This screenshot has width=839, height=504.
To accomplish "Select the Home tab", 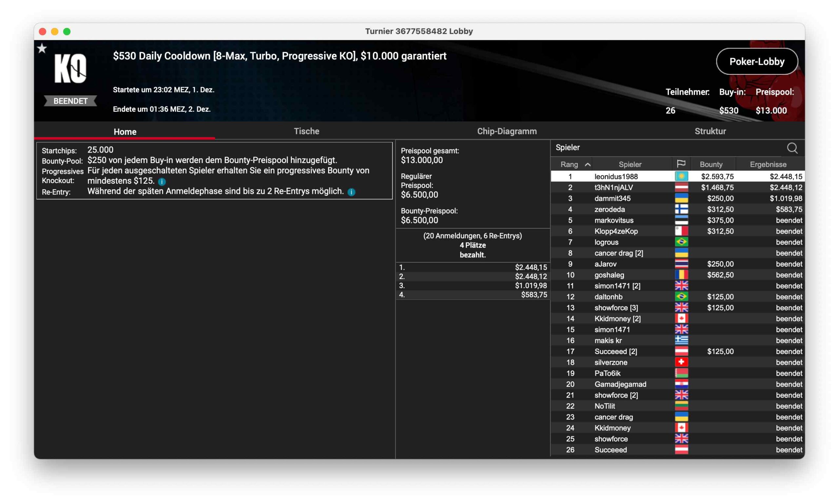I will [x=125, y=132].
